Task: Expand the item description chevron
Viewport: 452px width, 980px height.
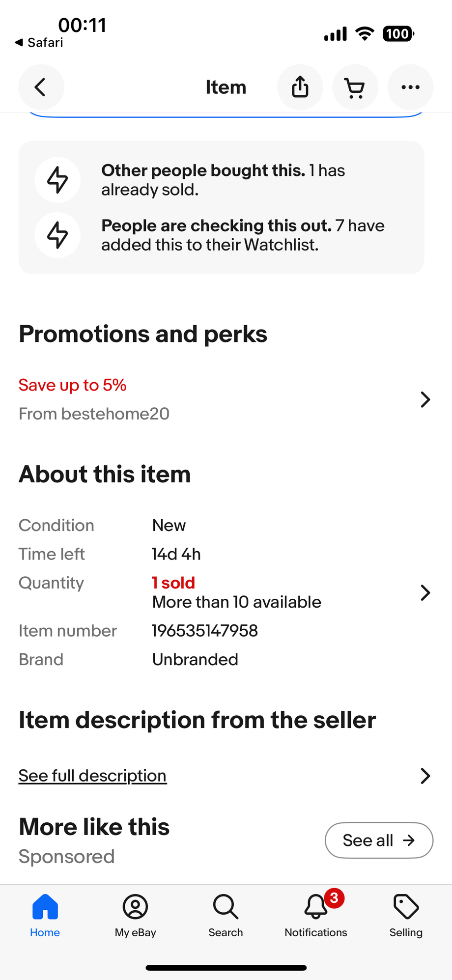Action: click(425, 776)
